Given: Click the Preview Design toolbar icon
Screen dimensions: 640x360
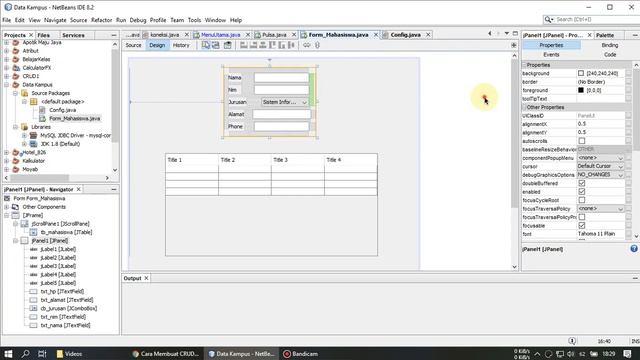Looking at the screenshot, I should (227, 45).
